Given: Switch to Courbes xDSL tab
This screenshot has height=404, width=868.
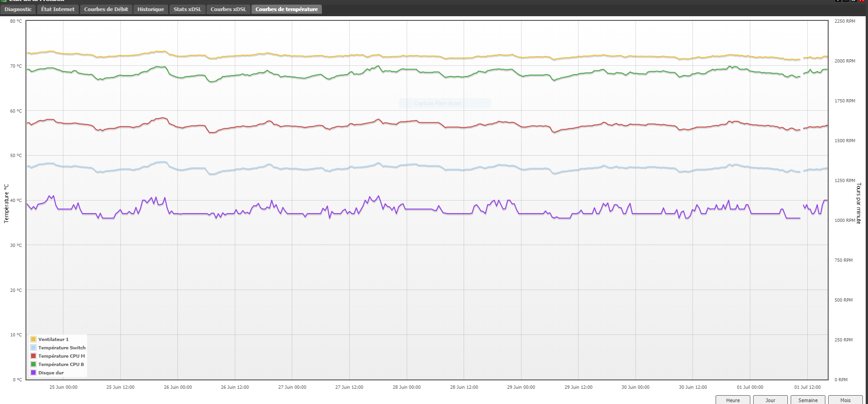Looking at the screenshot, I should point(228,9).
